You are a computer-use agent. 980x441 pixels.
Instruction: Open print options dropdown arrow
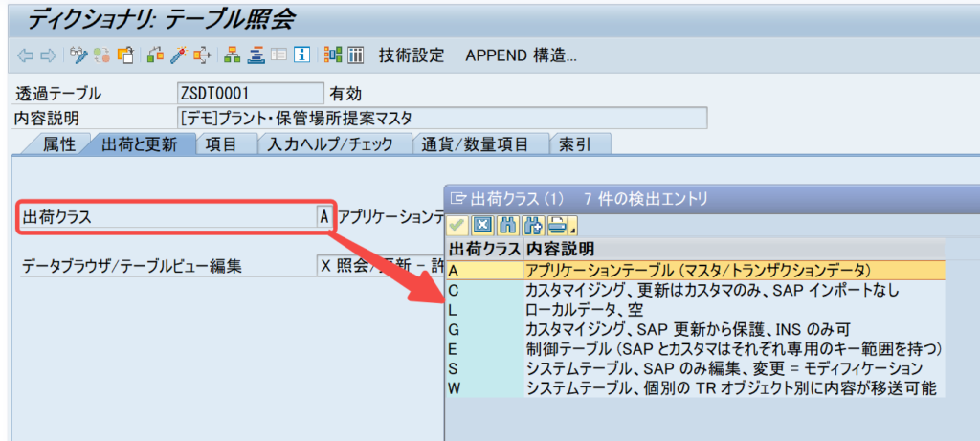pos(572,229)
